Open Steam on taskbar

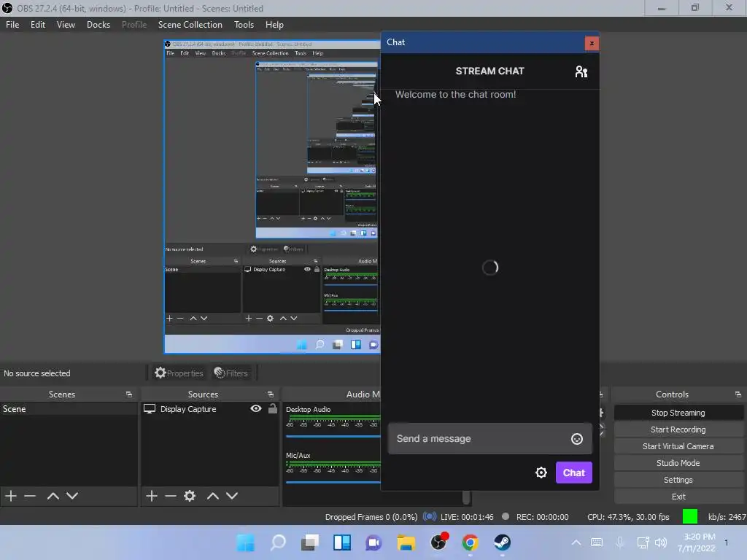pos(502,542)
